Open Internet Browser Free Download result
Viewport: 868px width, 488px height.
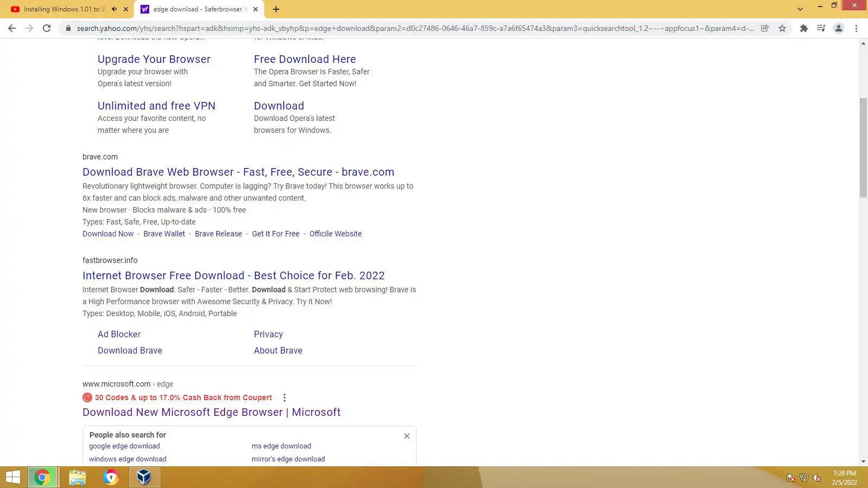point(233,275)
